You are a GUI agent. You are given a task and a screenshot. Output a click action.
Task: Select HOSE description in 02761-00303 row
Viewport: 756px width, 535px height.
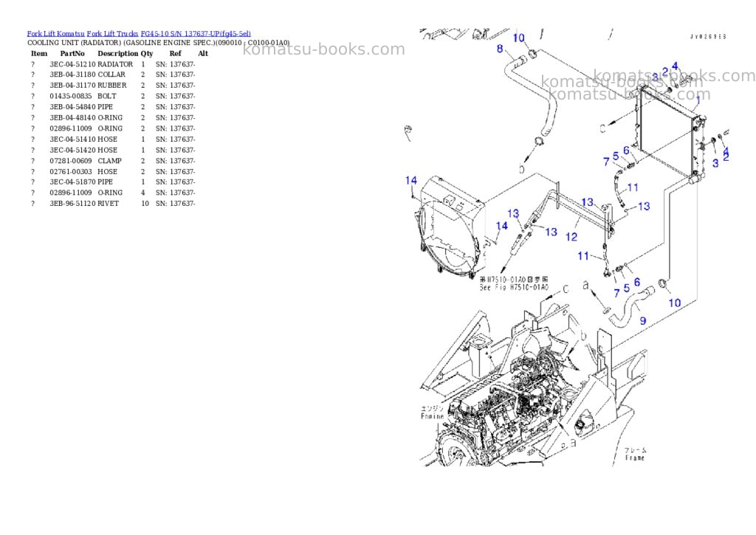(107, 172)
